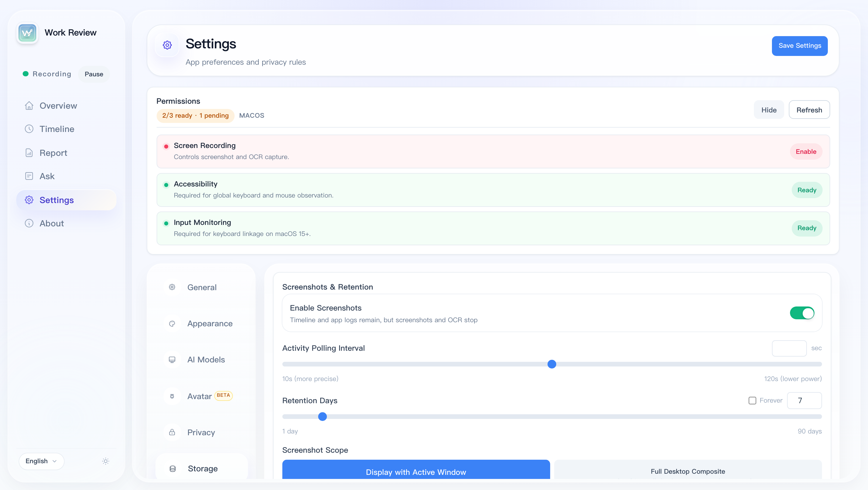
Task: Click the AI Models monitor icon
Action: 172,359
